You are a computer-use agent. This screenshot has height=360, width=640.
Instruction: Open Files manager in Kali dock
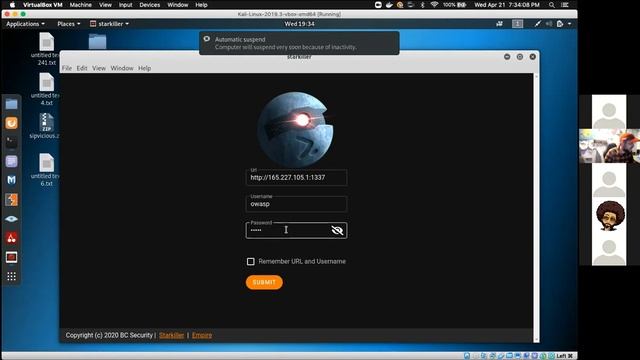point(11,104)
